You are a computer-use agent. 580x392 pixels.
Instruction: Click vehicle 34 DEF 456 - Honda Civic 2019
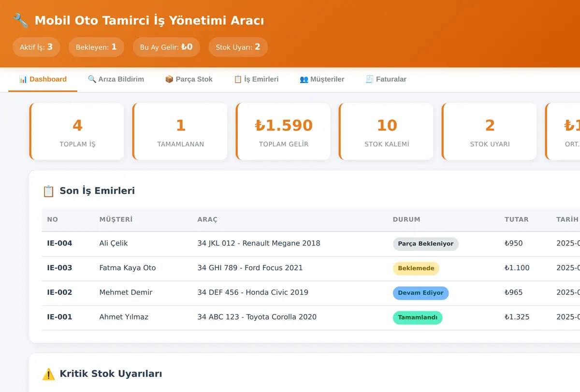point(253,292)
